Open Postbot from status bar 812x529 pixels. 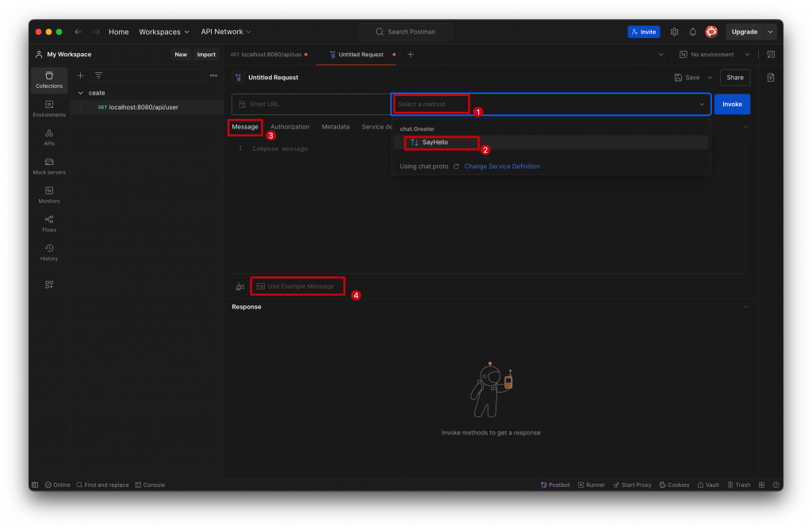(555, 485)
